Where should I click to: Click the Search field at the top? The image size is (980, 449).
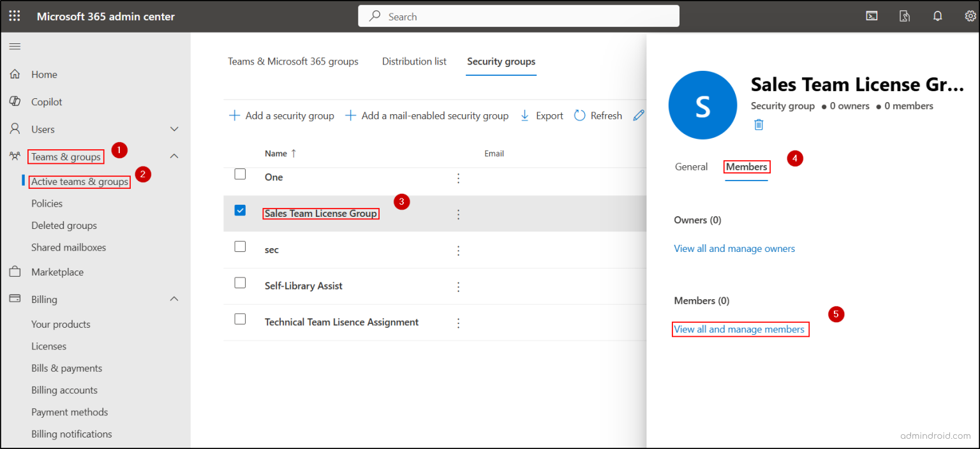point(518,16)
